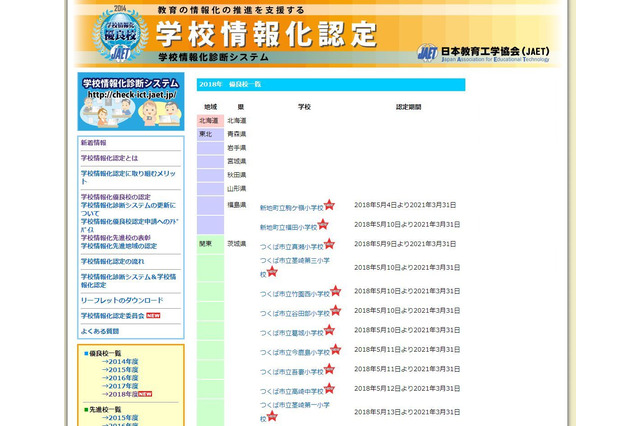Click the NEW badge next to 2018年度
Viewport: 640px width, 426px height.
[x=145, y=394]
